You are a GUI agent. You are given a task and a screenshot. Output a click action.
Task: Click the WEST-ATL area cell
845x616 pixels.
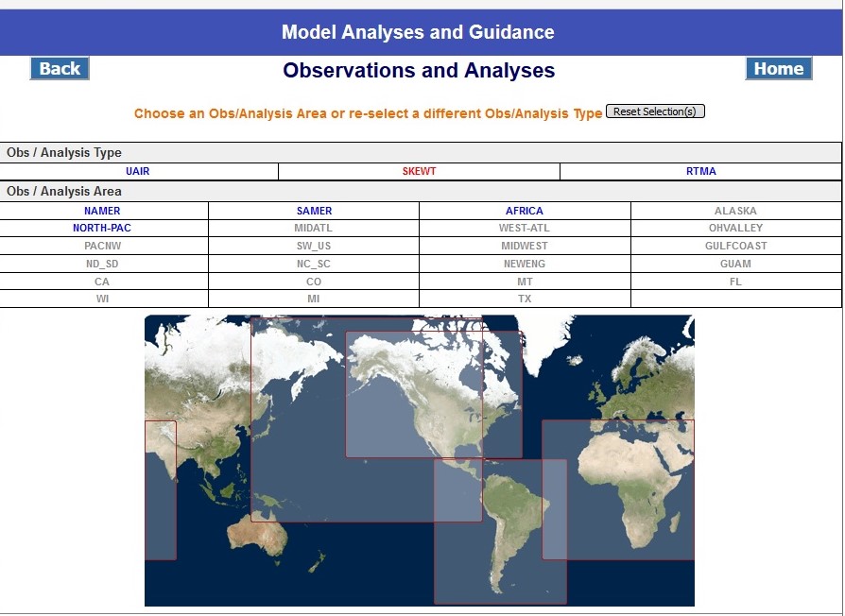click(524, 228)
